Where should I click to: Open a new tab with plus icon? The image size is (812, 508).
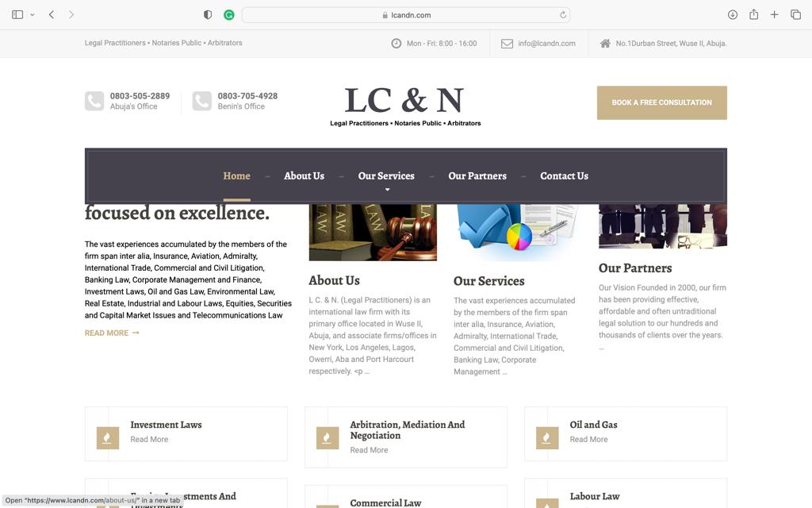point(774,15)
